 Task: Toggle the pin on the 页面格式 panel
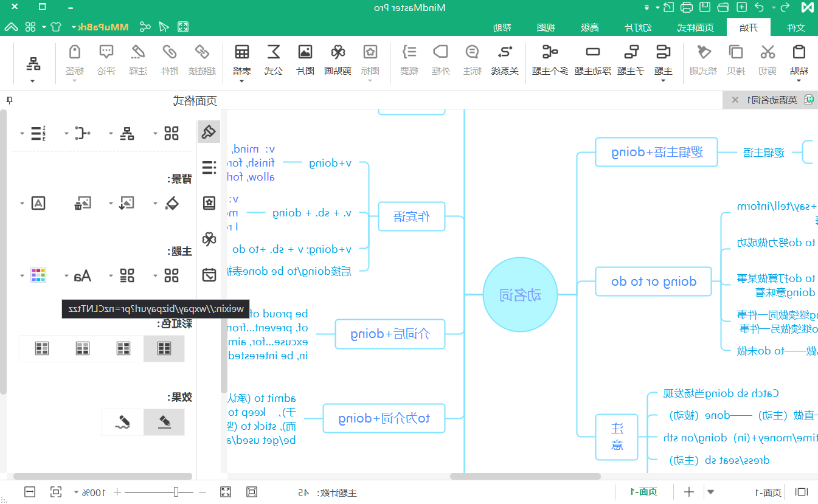9,100
